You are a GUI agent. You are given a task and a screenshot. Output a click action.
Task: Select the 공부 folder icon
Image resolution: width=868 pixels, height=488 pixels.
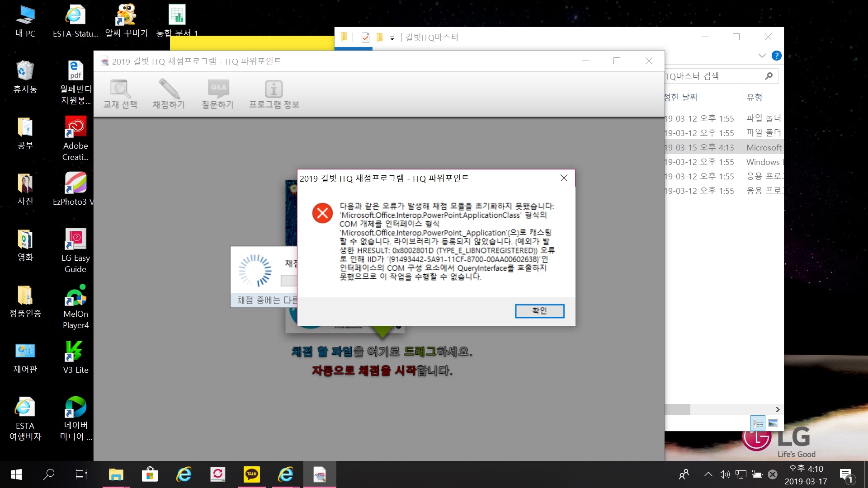coord(25,133)
